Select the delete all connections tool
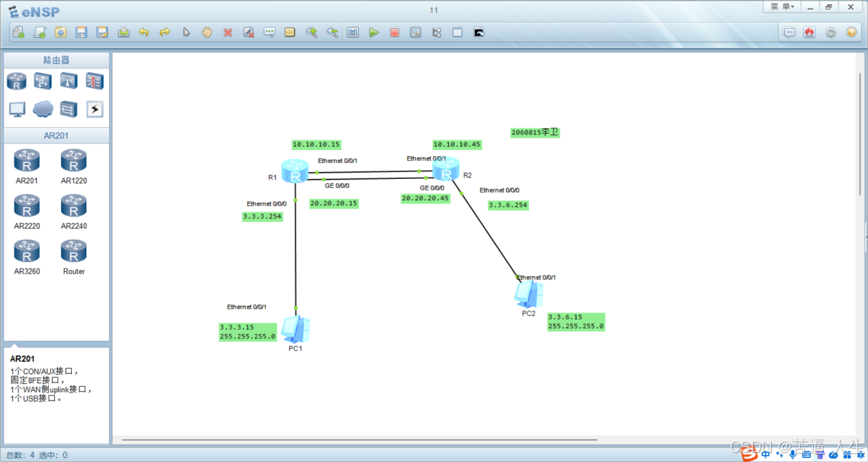868x462 pixels. [249, 32]
